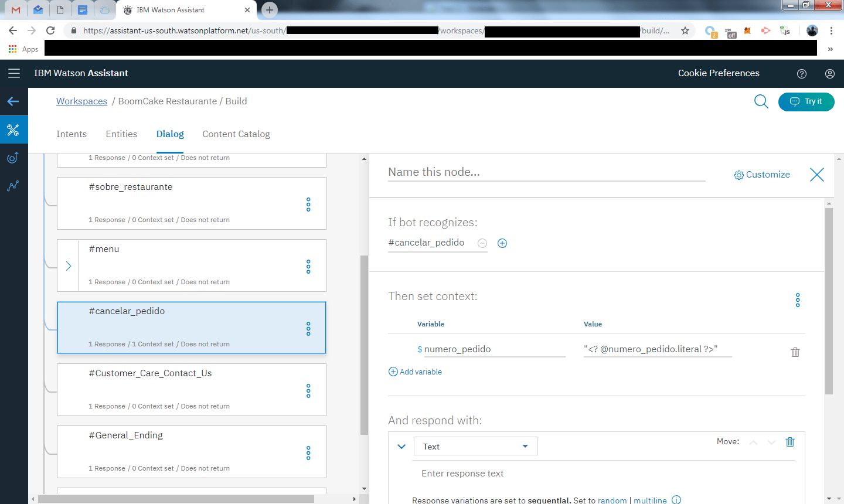Click Customize for this node
The image size is (844, 504).
pyautogui.click(x=762, y=175)
